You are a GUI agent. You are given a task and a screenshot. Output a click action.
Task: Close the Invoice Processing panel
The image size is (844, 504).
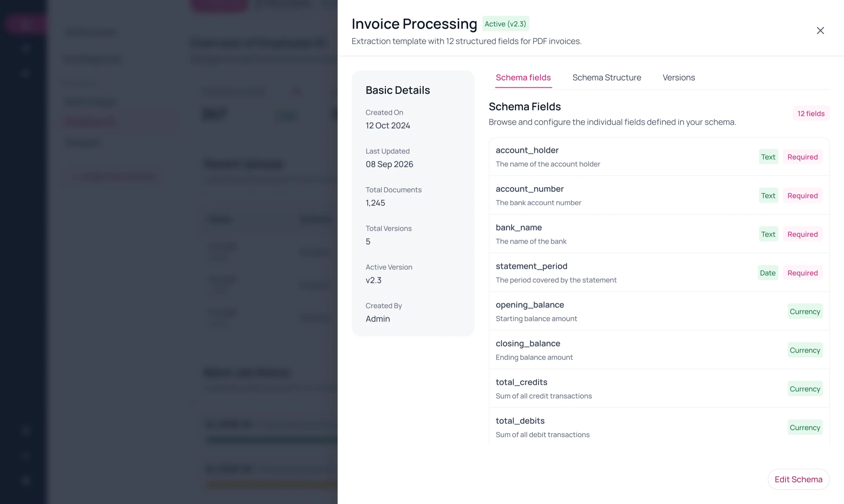[820, 31]
